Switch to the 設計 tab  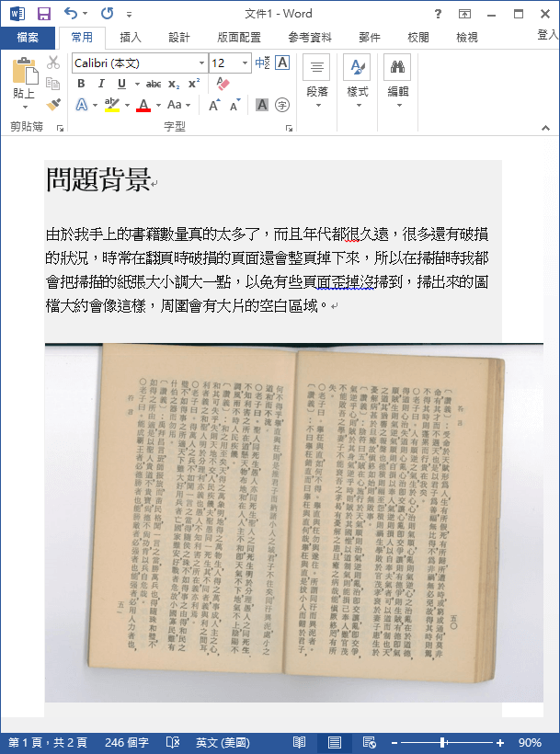179,38
